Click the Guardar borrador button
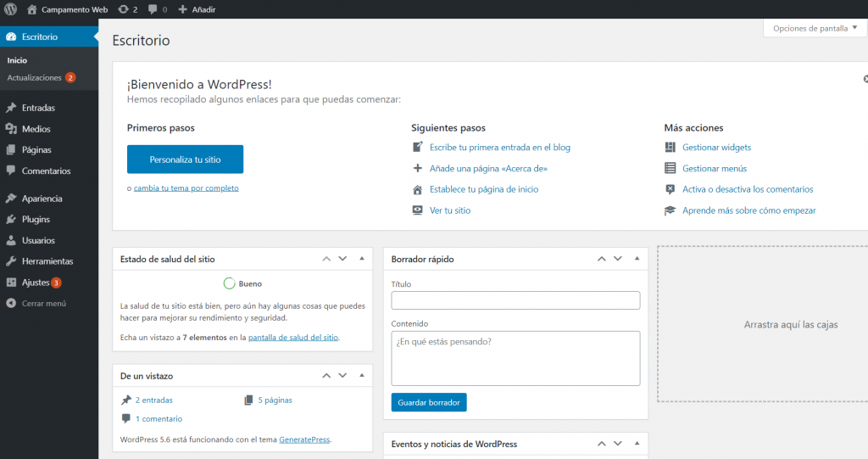 pyautogui.click(x=429, y=402)
